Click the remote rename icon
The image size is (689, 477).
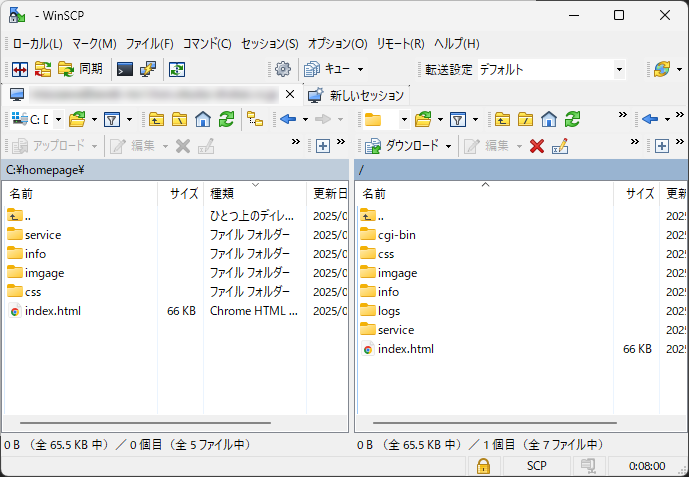[559, 145]
